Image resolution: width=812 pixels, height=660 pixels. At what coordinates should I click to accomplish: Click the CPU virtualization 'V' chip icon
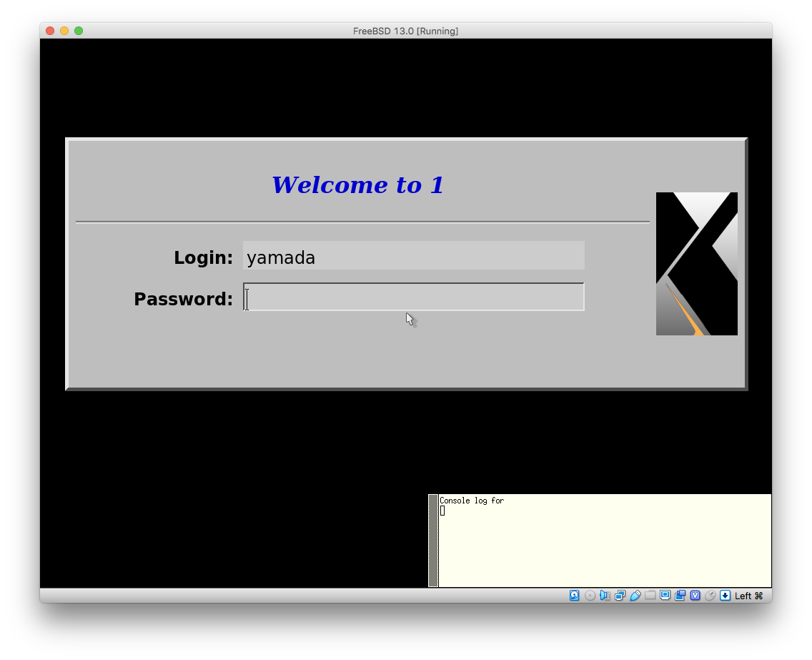pos(695,596)
